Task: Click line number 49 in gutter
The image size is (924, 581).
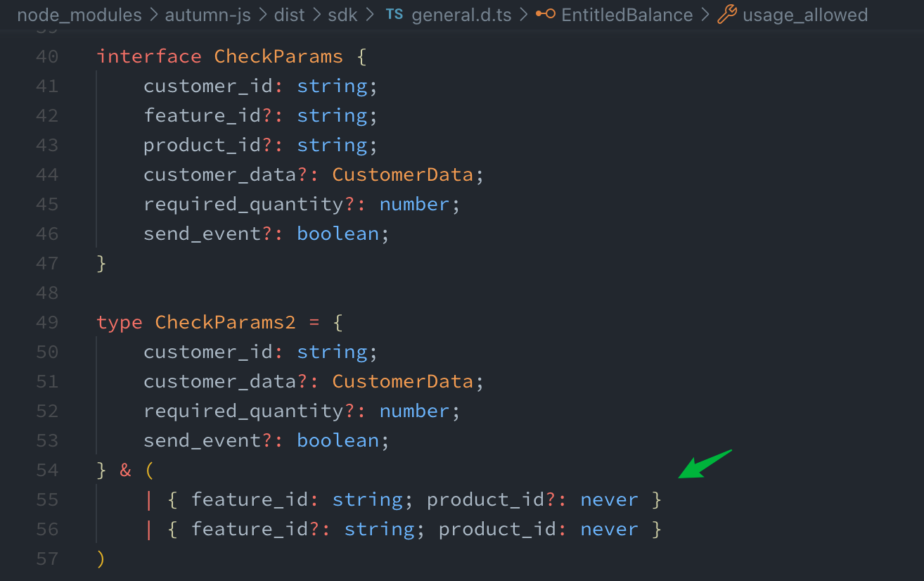Action: point(47,322)
